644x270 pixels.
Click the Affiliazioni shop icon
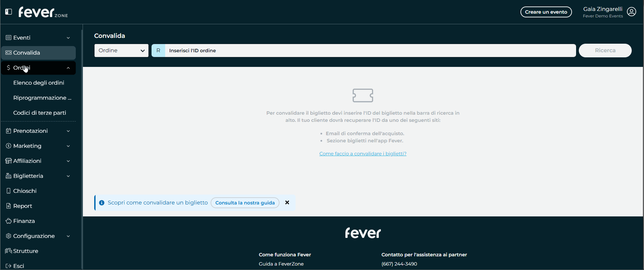[x=9, y=161]
